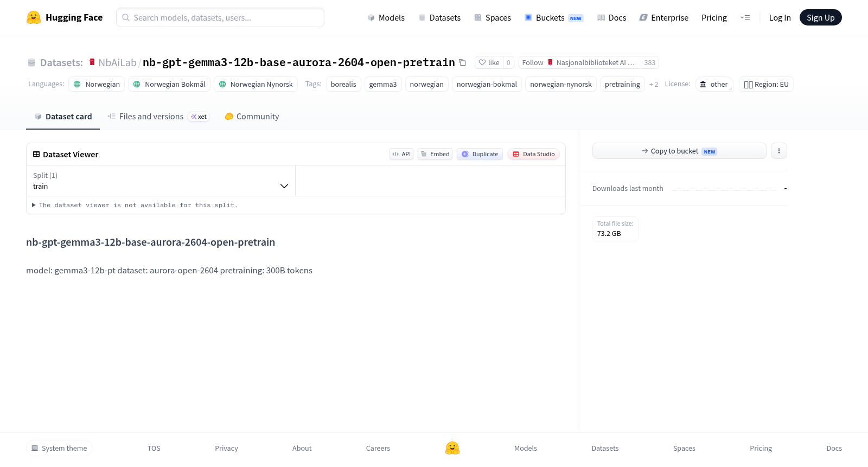868x467 pixels.
Task: Click the norwegian-bokmal tag
Action: click(x=487, y=84)
